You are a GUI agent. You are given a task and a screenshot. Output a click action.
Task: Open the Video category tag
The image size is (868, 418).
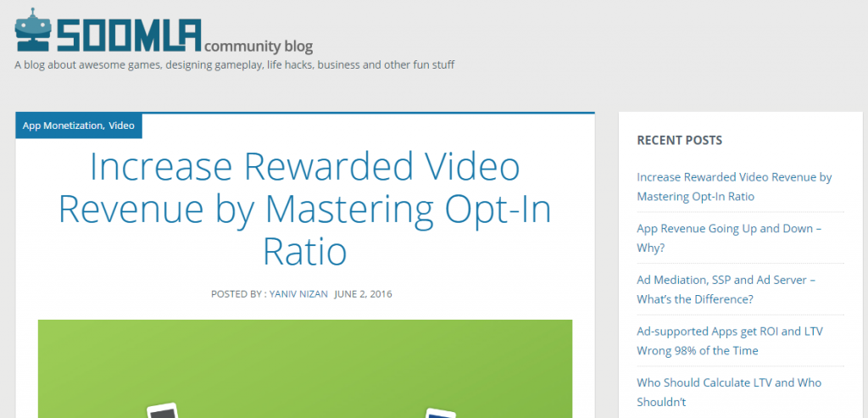[121, 125]
